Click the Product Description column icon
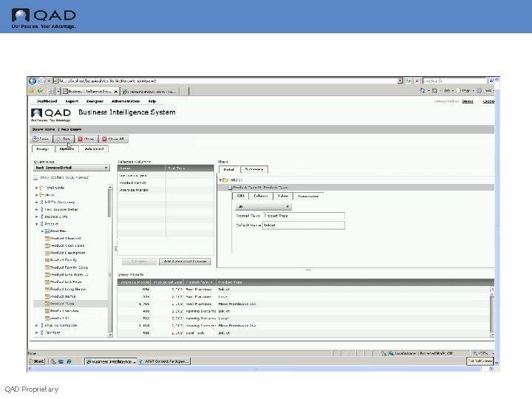Image resolution: width=532 pixels, height=399 pixels. pos(47,253)
